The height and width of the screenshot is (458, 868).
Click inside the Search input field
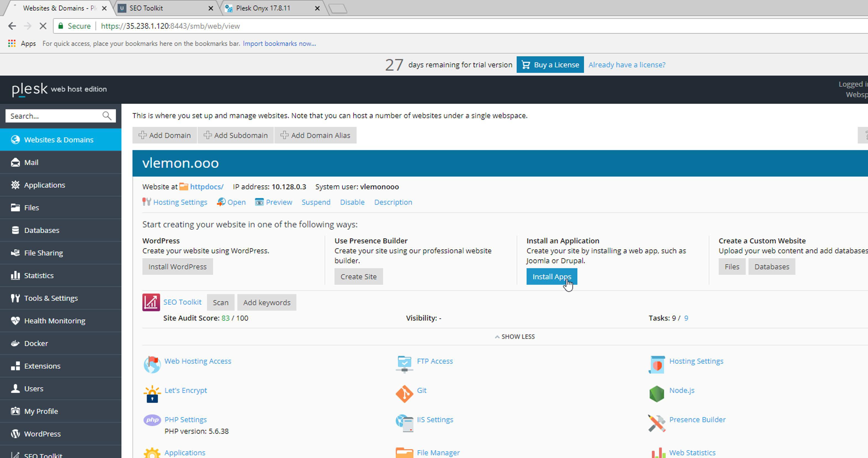[x=54, y=116]
